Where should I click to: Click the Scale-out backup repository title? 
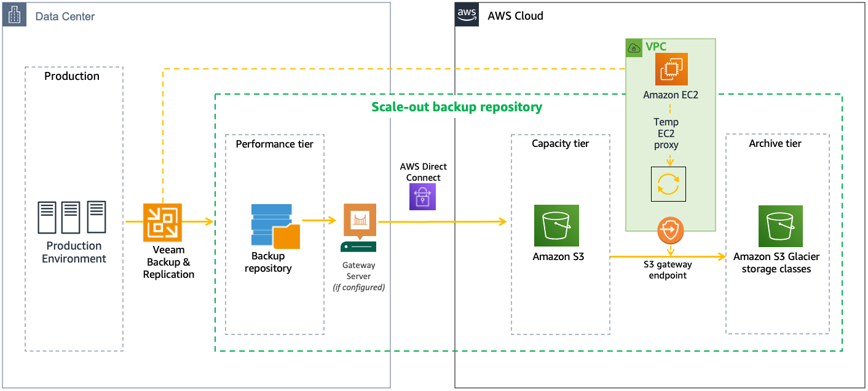pyautogui.click(x=456, y=106)
